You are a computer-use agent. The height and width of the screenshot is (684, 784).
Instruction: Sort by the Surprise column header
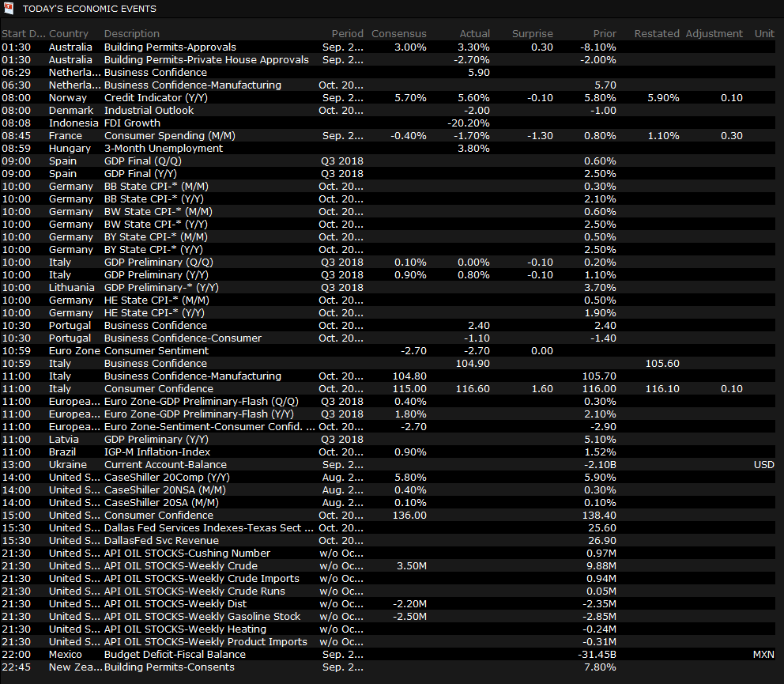[533, 34]
